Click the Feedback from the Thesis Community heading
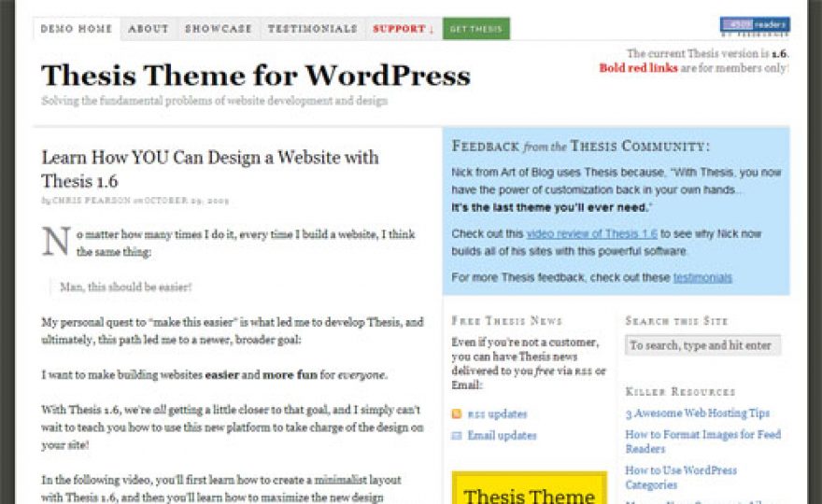Viewport: 822px width, 504px height. tap(580, 146)
